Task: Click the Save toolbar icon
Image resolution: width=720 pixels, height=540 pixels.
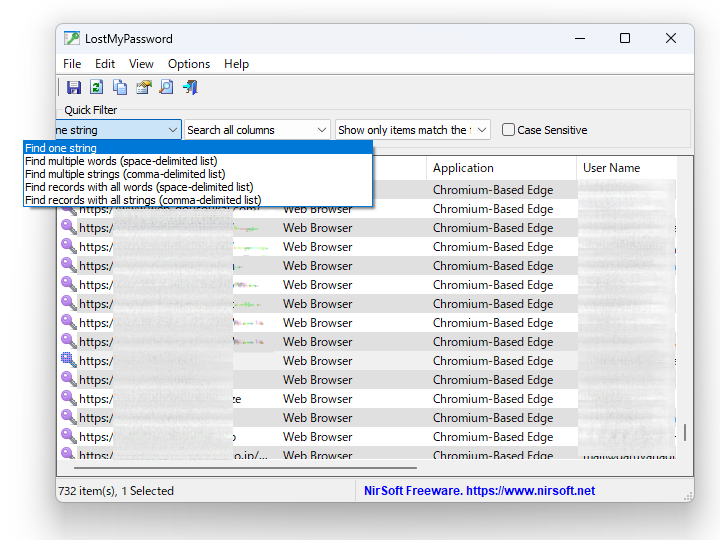Action: (73, 87)
